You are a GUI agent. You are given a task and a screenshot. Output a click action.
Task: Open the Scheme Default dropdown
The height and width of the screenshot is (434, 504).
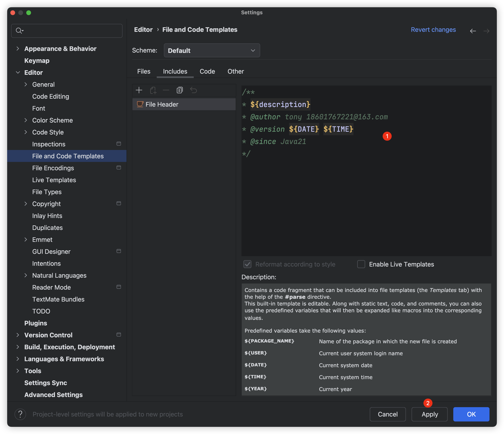(x=212, y=50)
